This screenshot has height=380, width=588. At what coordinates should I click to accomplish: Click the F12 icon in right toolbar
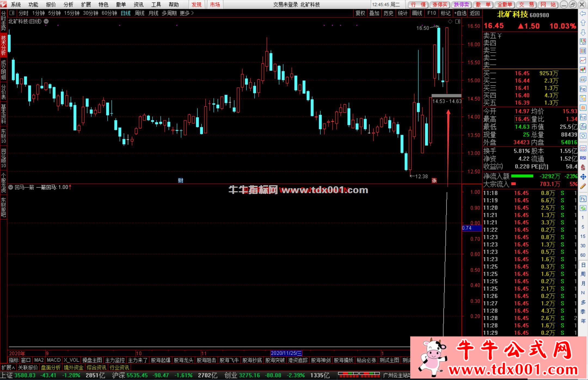point(583,117)
